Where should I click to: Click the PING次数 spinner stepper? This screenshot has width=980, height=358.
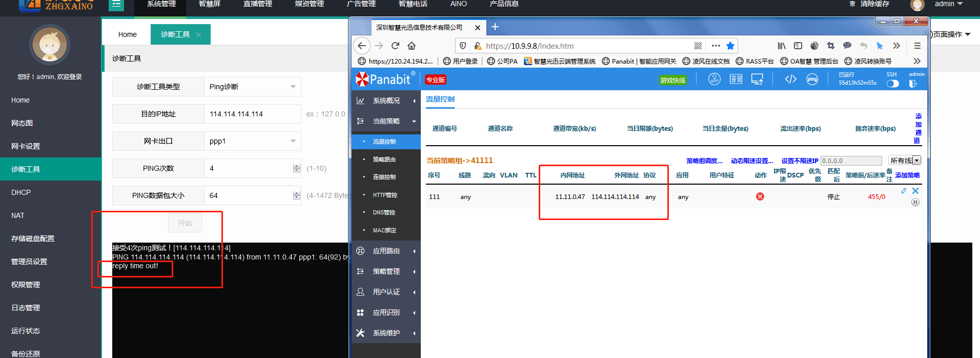point(296,168)
